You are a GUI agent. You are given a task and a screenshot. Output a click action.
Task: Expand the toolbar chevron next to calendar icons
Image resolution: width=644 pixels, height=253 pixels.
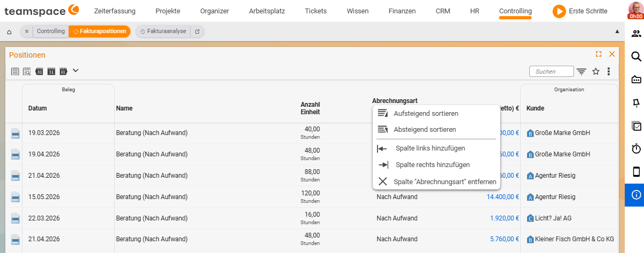click(75, 70)
